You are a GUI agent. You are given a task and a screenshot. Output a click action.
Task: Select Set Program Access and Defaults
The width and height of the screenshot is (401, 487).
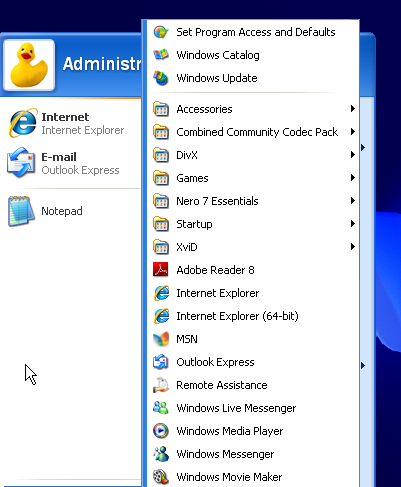pyautogui.click(x=253, y=32)
